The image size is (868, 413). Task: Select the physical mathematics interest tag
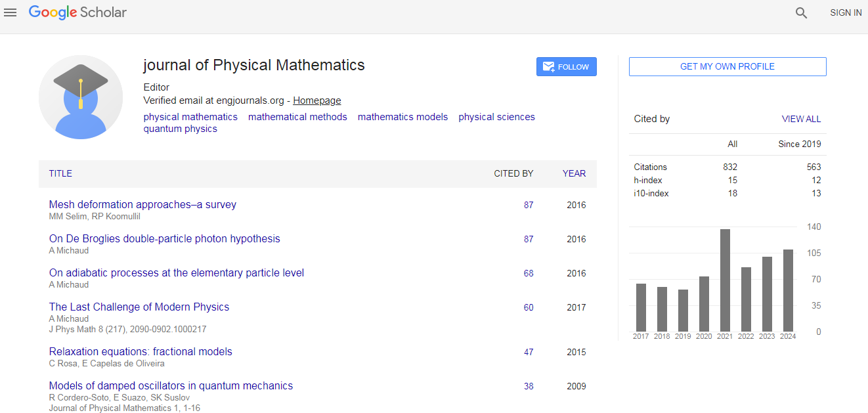click(x=190, y=117)
